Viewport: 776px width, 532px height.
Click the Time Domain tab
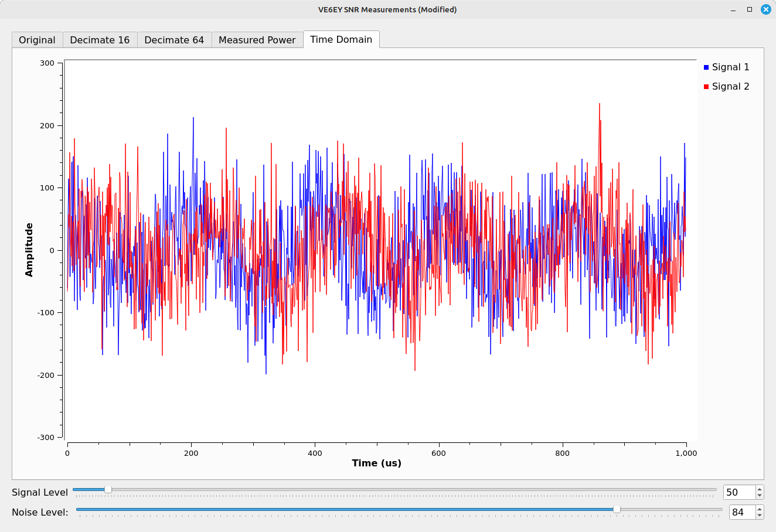coord(341,39)
